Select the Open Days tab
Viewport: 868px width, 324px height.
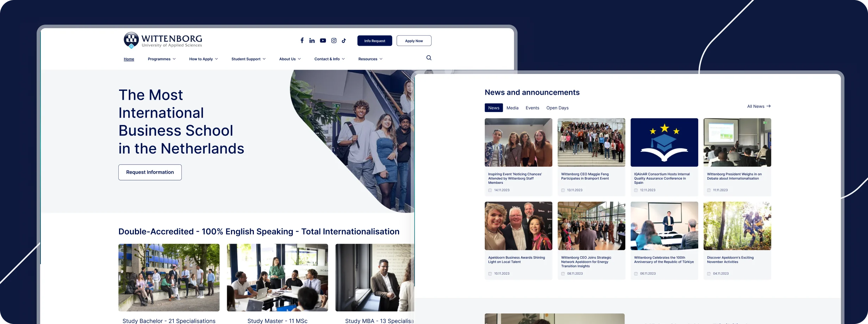[557, 108]
